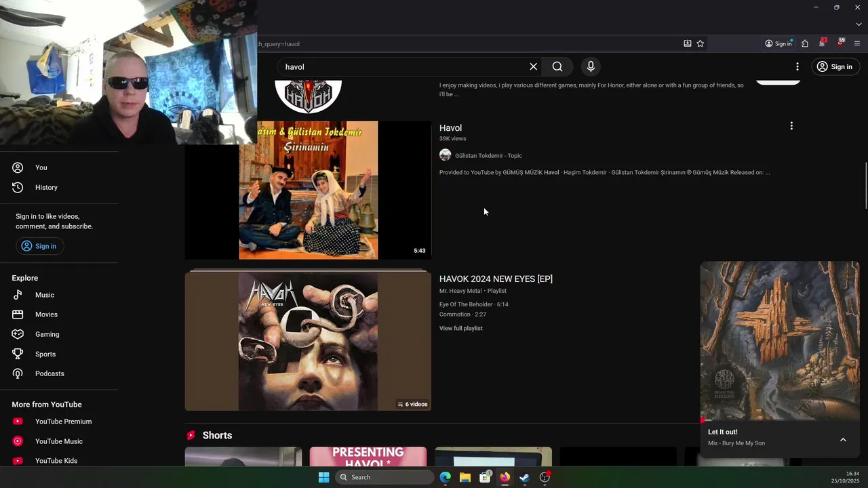Open YouTube settings three-dot menu

[x=797, y=66]
